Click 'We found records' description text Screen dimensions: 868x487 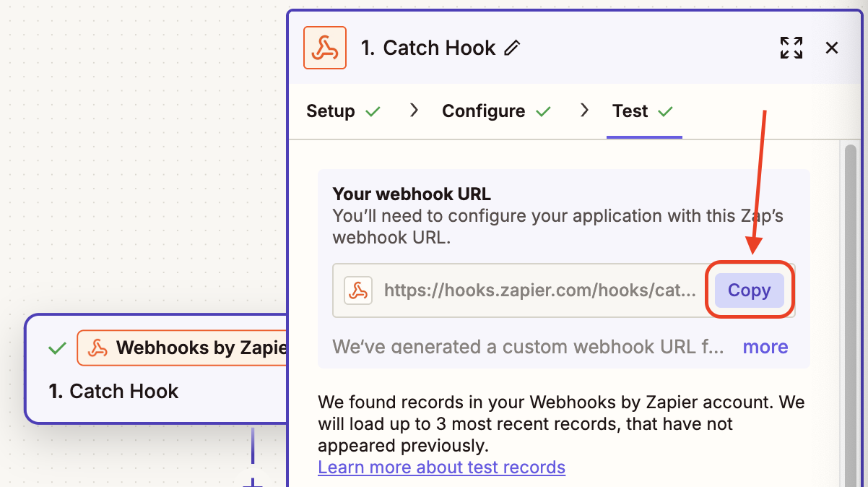[x=561, y=423]
